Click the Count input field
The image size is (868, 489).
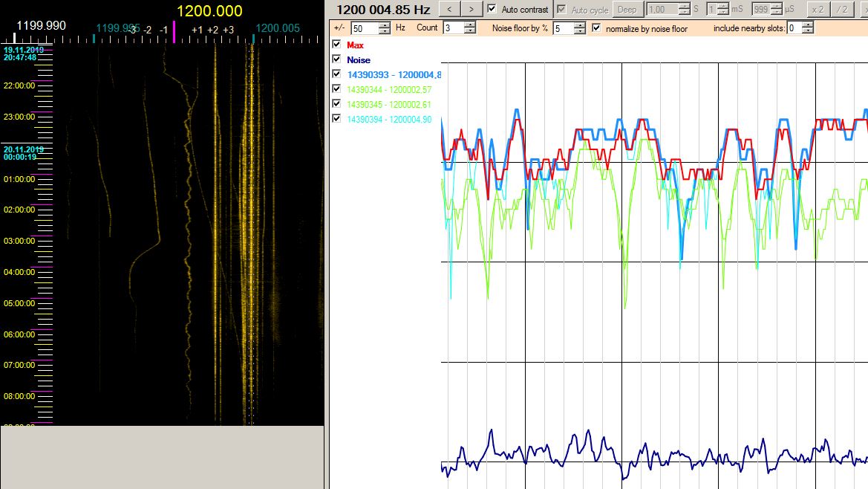452,28
